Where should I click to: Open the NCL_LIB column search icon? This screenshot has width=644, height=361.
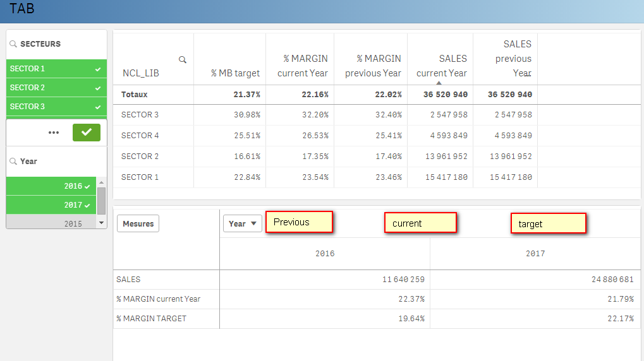pyautogui.click(x=183, y=60)
